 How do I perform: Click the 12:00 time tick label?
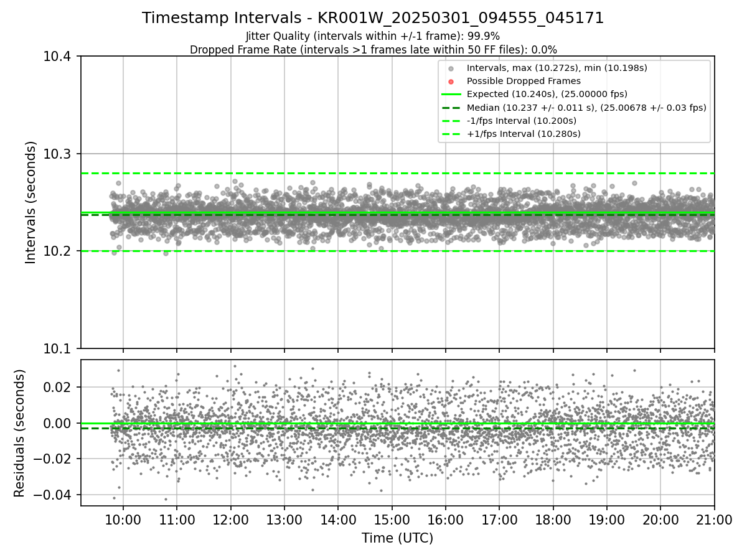230,519
